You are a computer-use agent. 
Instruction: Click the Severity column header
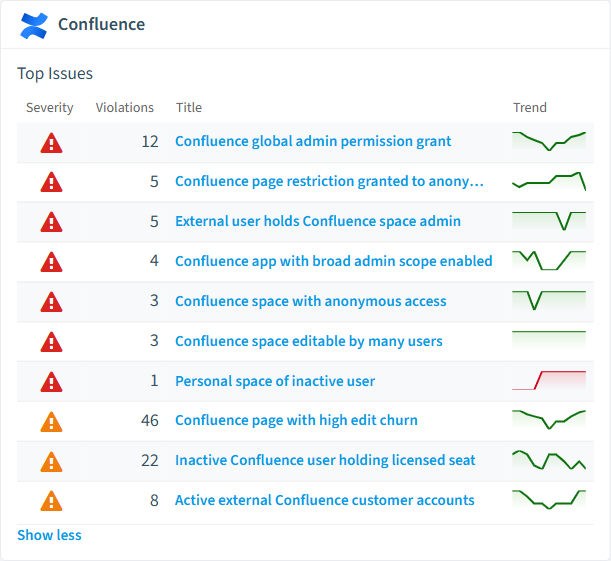49,108
